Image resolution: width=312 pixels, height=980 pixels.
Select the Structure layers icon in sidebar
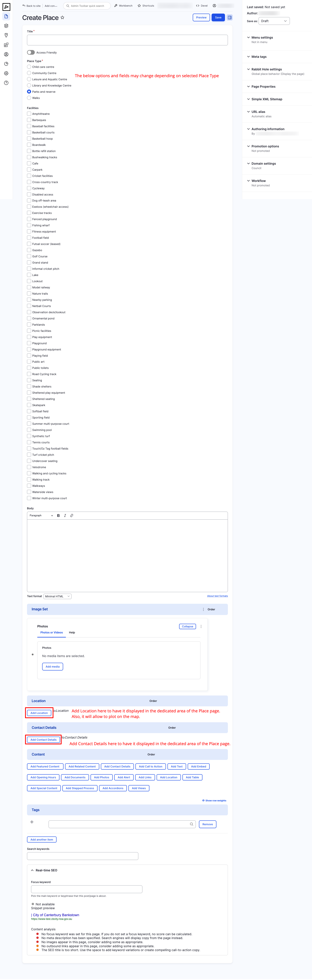pyautogui.click(x=6, y=26)
